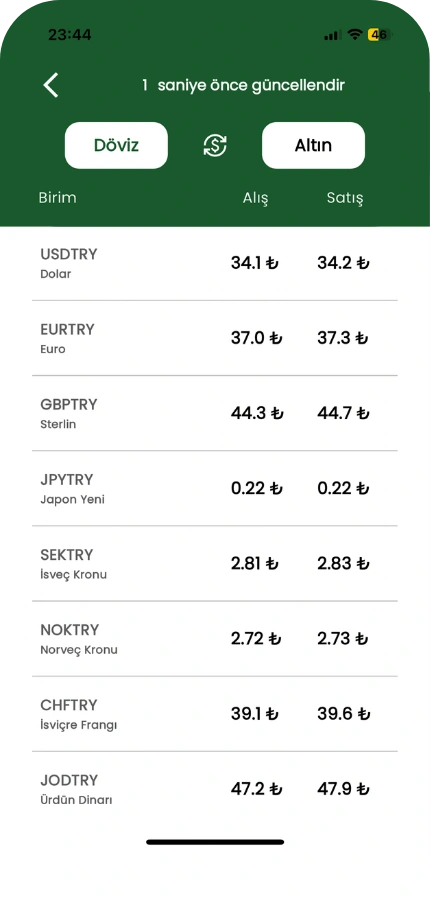Tap the status bar clock 23:44
This screenshot has width=430, height=900.
(69, 35)
